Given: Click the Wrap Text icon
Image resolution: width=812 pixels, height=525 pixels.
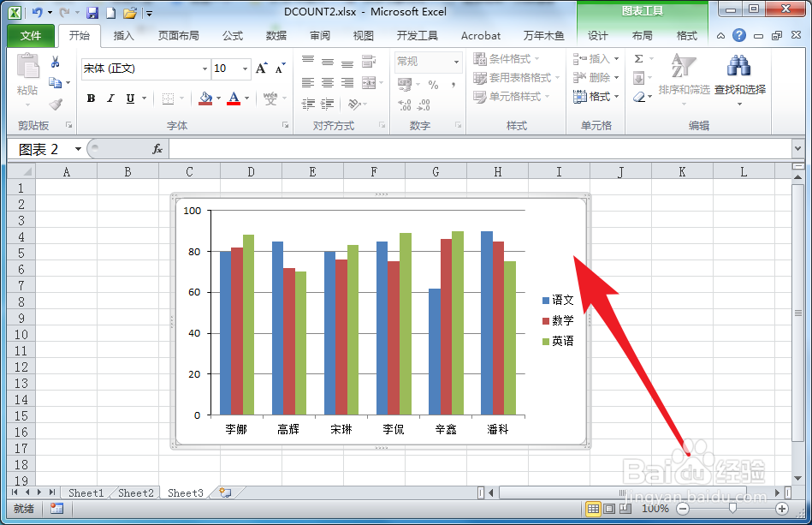Looking at the screenshot, I should click(x=369, y=61).
